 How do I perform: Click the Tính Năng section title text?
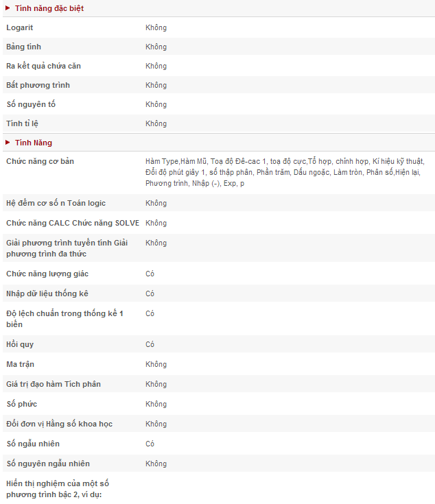click(x=34, y=143)
